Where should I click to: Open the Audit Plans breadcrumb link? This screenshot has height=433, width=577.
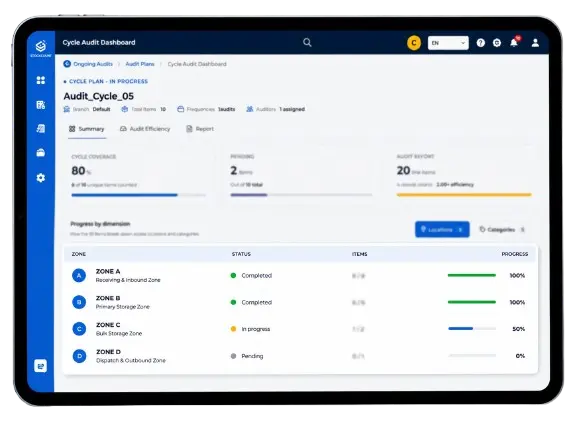140,64
